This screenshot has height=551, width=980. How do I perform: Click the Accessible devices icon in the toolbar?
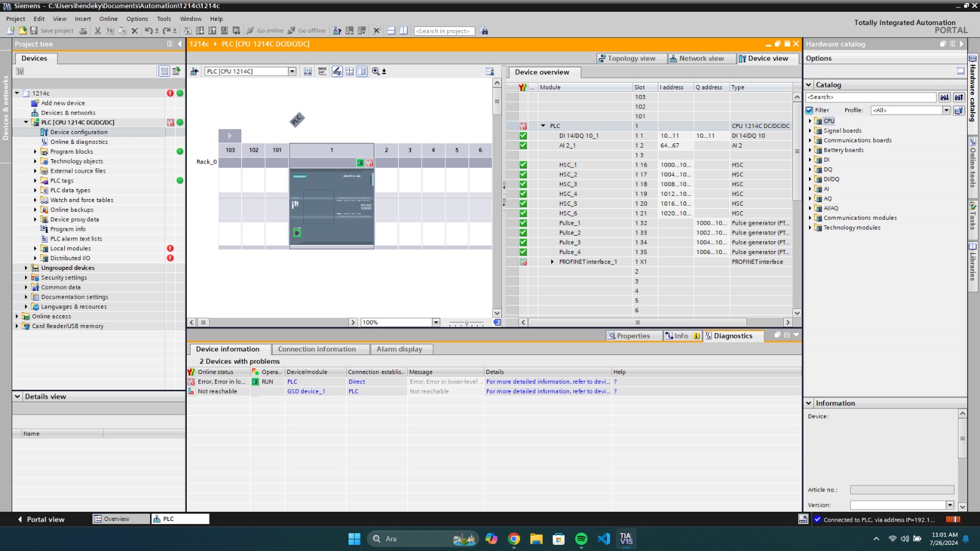tap(337, 31)
